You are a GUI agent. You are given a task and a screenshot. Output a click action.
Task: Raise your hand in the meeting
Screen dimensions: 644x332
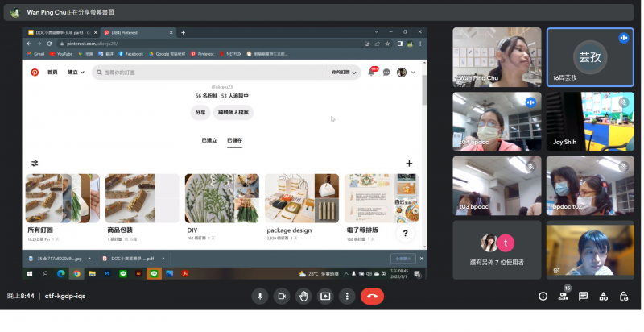point(303,296)
